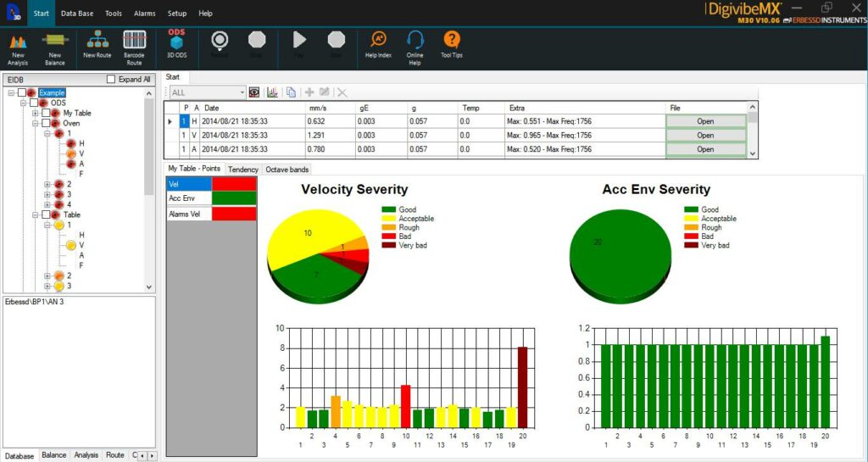Open the Help Index
The image size is (868, 462).
click(x=379, y=44)
